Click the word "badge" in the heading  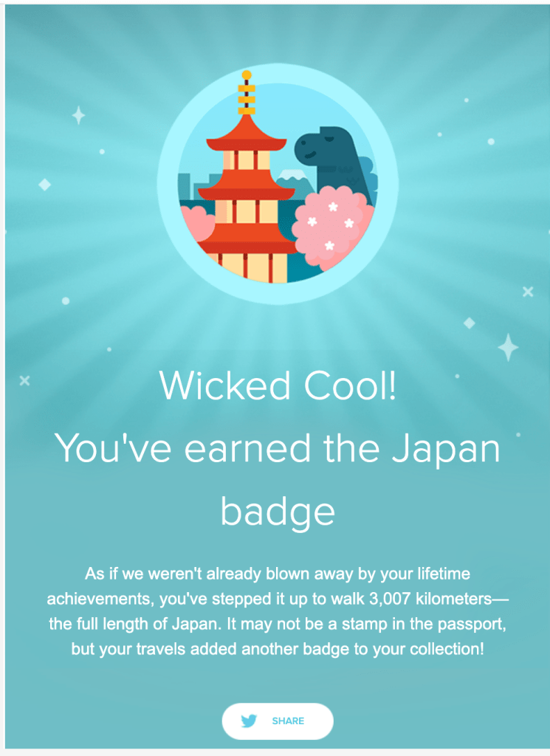[278, 509]
